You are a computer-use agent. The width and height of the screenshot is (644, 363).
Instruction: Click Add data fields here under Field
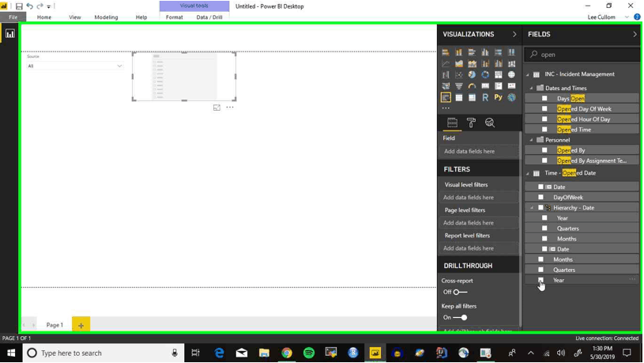479,151
